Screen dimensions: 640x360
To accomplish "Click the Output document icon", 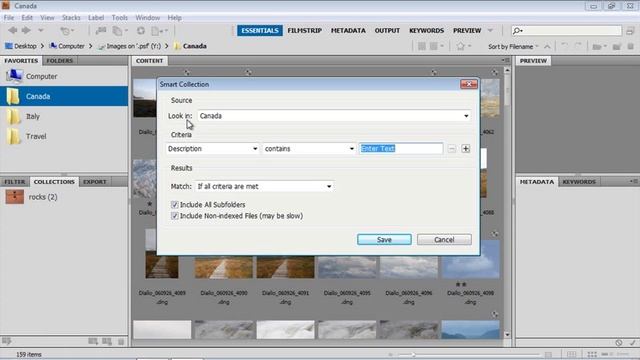I will [156, 31].
